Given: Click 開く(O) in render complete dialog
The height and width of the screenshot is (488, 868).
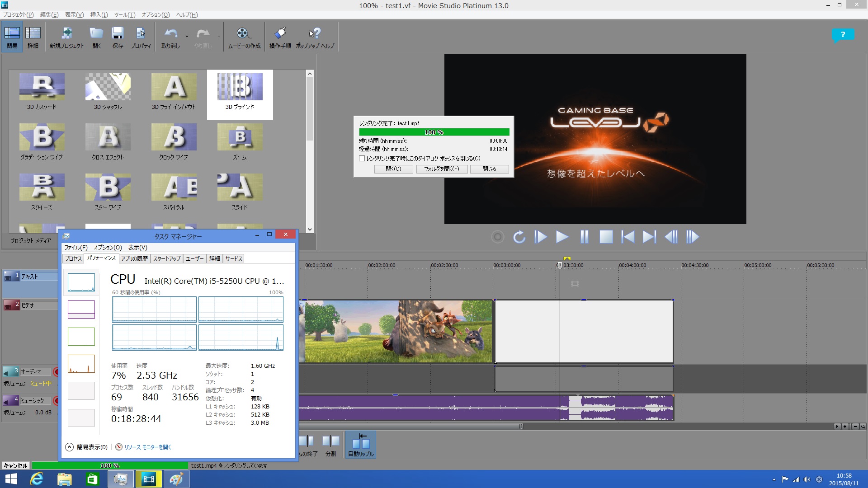Looking at the screenshot, I should coord(393,169).
